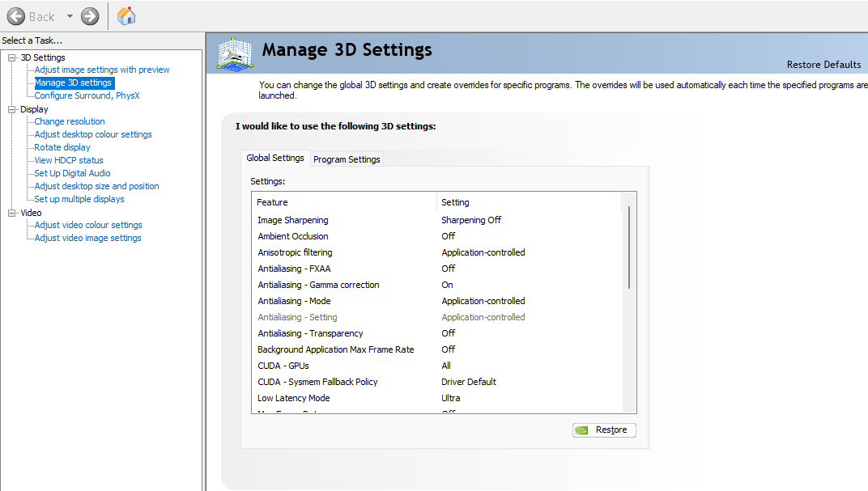Select the Low Latency Mode row
868x491 pixels.
tap(437, 398)
